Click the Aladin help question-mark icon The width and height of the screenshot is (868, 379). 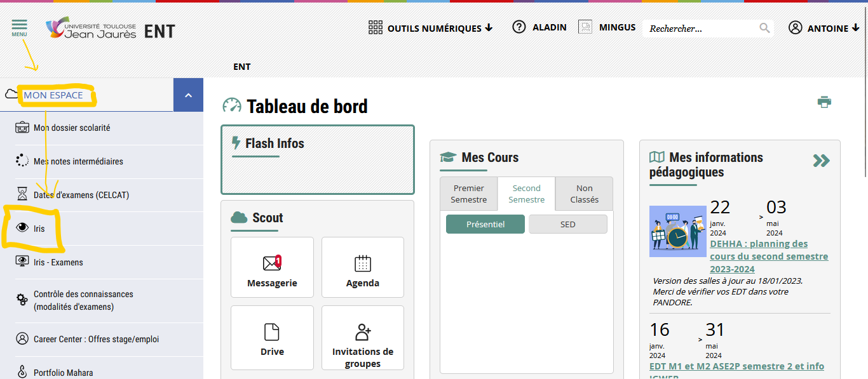pos(519,27)
